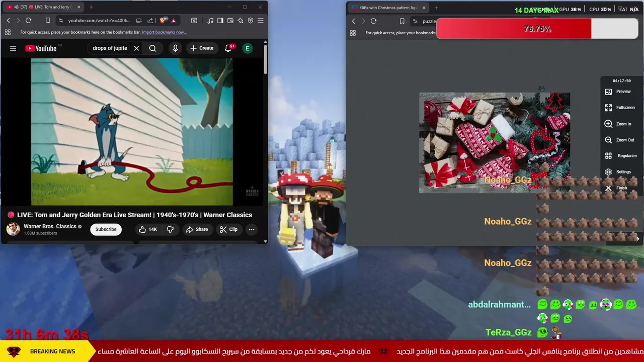Open a new tab in YouTube window
The height and width of the screenshot is (362, 644).
click(x=91, y=7)
